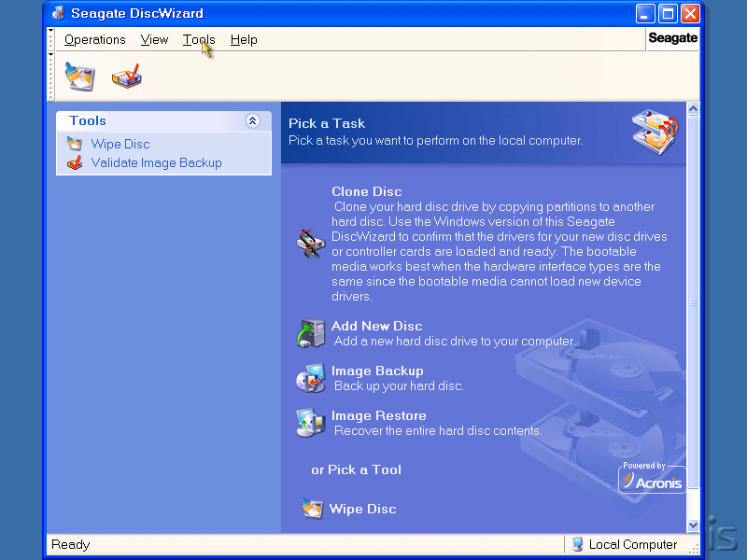The width and height of the screenshot is (747, 560).
Task: Click the Wipe Disc icon in main pane
Action: (312, 509)
